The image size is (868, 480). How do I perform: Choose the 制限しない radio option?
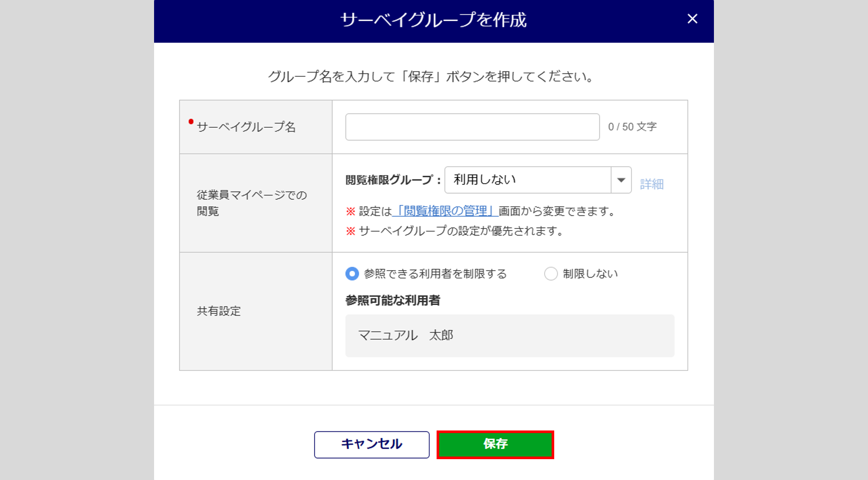[551, 274]
